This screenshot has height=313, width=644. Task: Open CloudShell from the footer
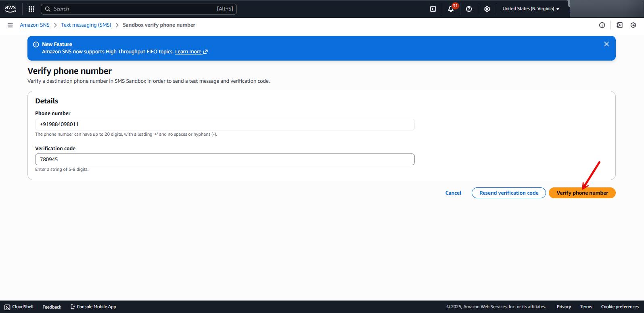[x=19, y=307]
